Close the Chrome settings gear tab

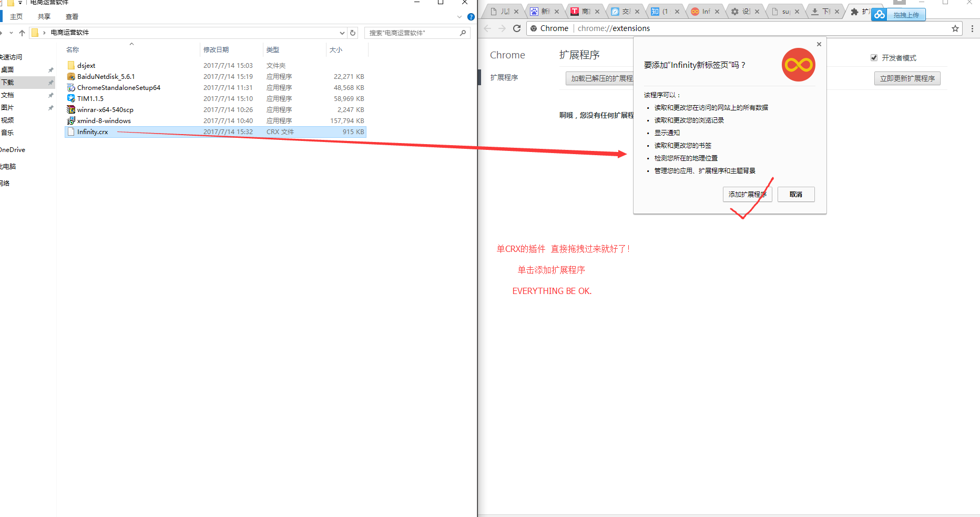pyautogui.click(x=757, y=12)
